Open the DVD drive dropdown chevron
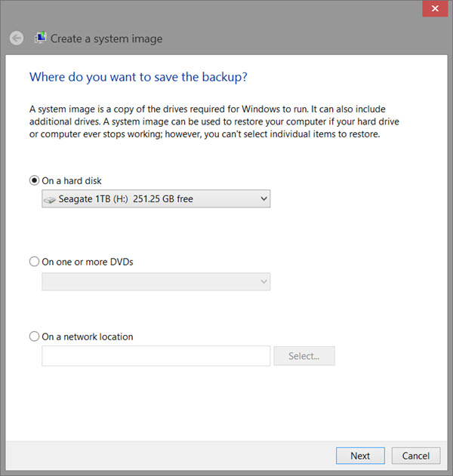453x476 pixels. click(263, 281)
